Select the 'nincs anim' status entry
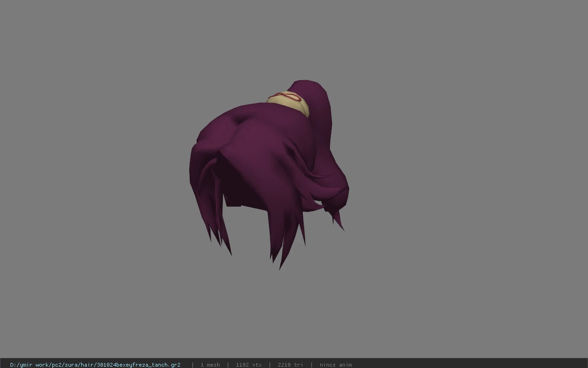This screenshot has height=368, width=588. pyautogui.click(x=336, y=365)
